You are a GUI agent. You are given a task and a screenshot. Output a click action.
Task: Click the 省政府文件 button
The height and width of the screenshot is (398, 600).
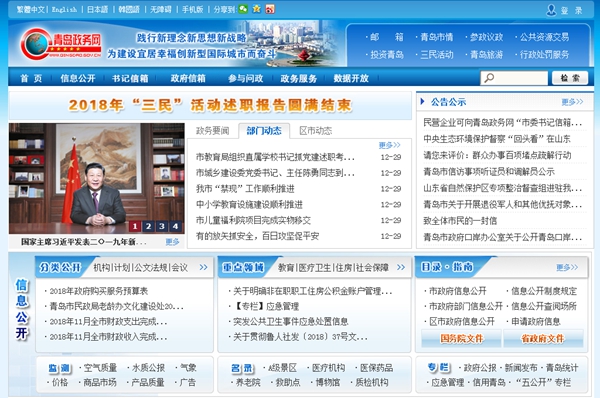click(543, 338)
